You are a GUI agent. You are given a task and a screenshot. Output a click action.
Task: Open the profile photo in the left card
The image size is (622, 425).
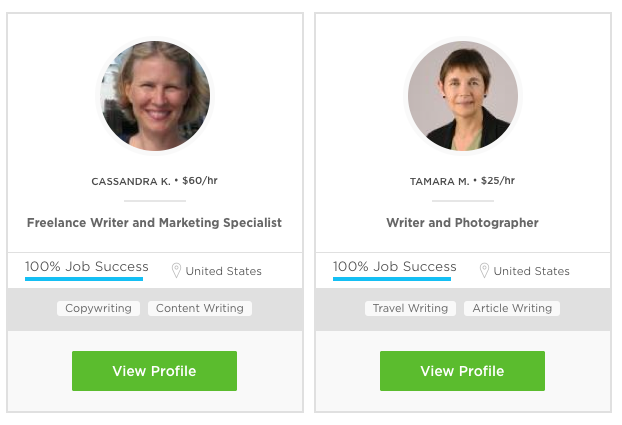point(154,96)
